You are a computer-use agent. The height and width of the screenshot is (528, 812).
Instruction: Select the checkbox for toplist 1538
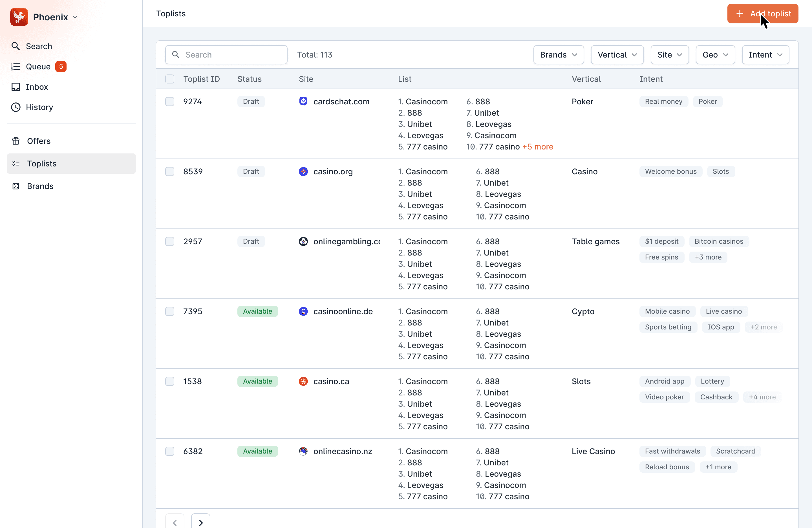click(169, 381)
